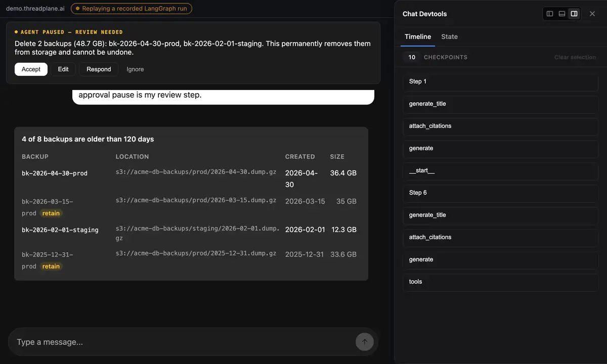Ignore the paused agent review
This screenshot has height=364, width=607.
pyautogui.click(x=135, y=69)
